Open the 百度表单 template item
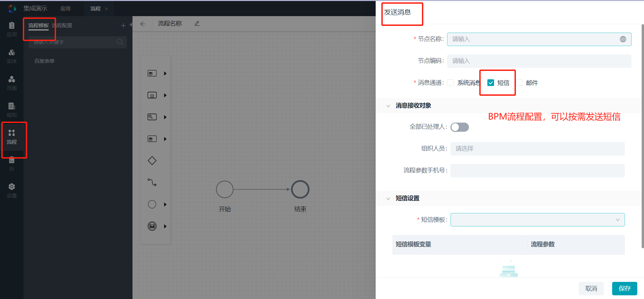Image resolution: width=644 pixels, height=299 pixels. coord(44,61)
